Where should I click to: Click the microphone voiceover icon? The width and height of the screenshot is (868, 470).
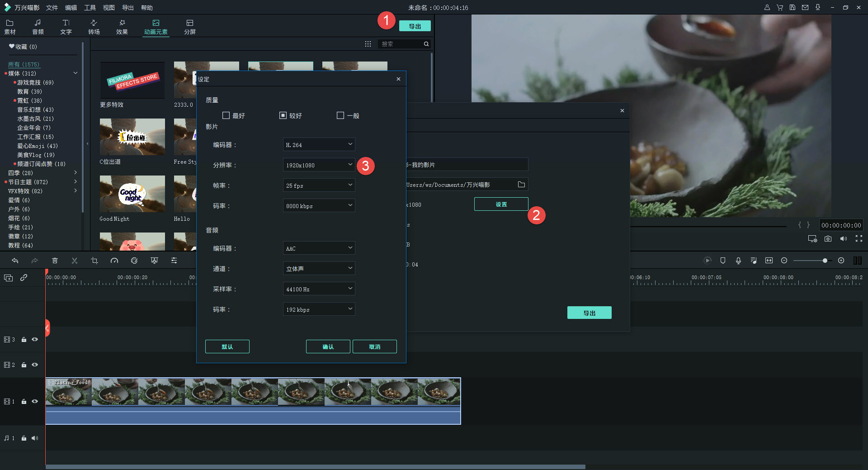pos(738,261)
